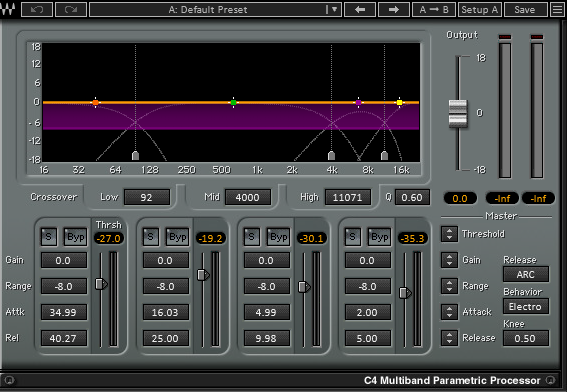
Task: Change Release mode ARC selector
Action: click(526, 274)
